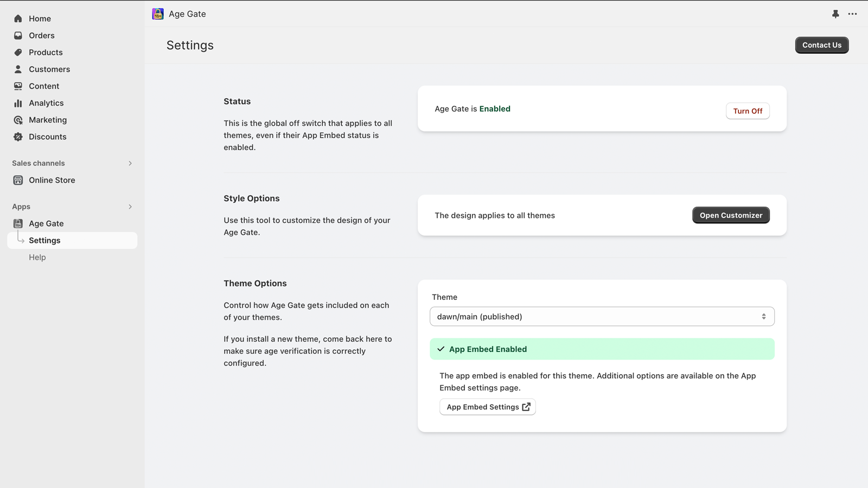Select the Products tag icon
Viewport: 868px width, 488px height.
[18, 52]
